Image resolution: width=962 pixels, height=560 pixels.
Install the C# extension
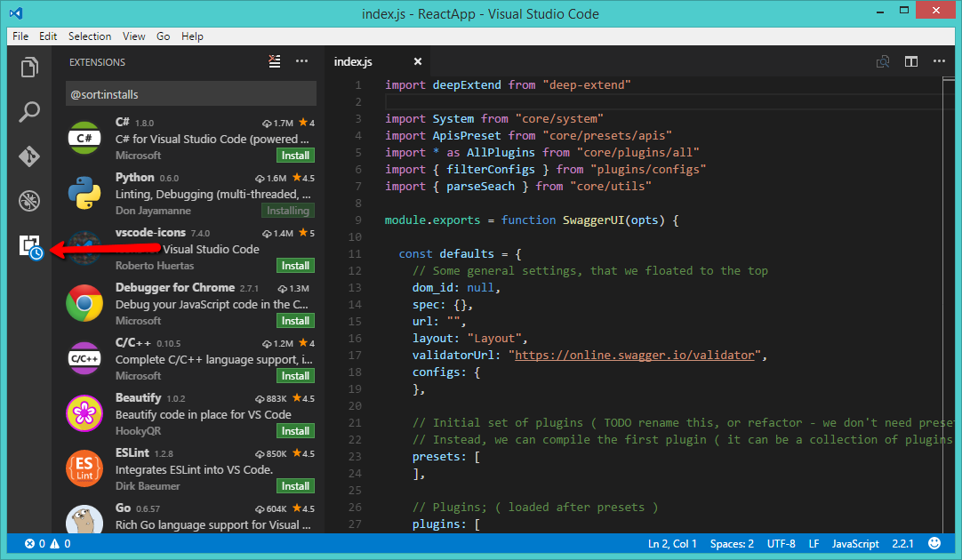click(296, 156)
